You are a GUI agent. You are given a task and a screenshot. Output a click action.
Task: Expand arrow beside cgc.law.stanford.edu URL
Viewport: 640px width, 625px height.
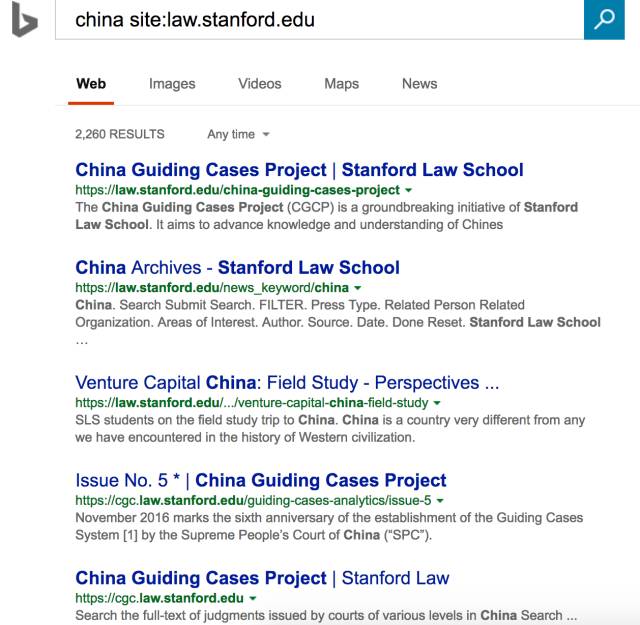click(x=253, y=598)
